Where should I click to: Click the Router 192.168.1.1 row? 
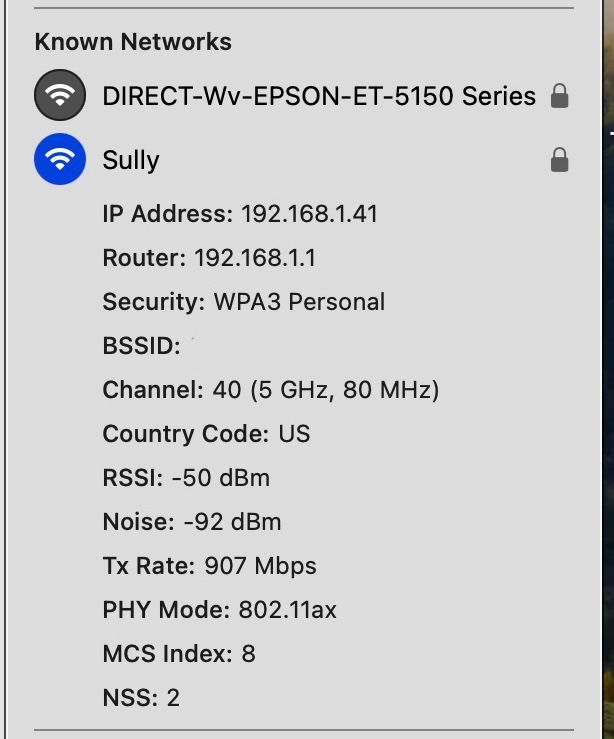209,258
